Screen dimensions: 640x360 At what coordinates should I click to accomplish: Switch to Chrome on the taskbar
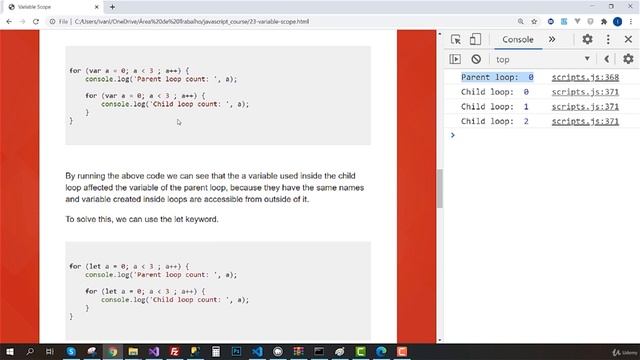113,351
